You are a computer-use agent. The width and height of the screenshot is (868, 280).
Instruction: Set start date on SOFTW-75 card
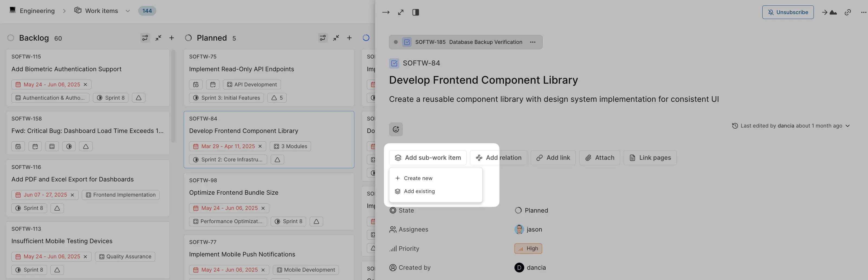pyautogui.click(x=196, y=84)
